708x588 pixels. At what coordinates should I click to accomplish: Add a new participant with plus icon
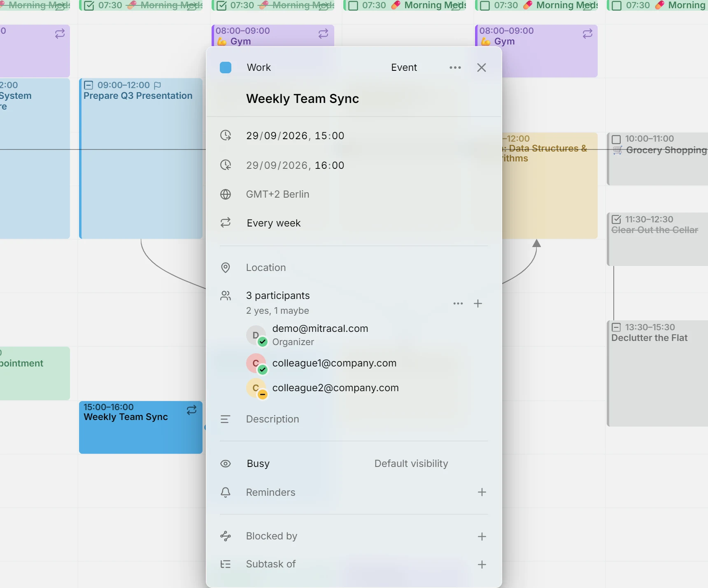(478, 303)
